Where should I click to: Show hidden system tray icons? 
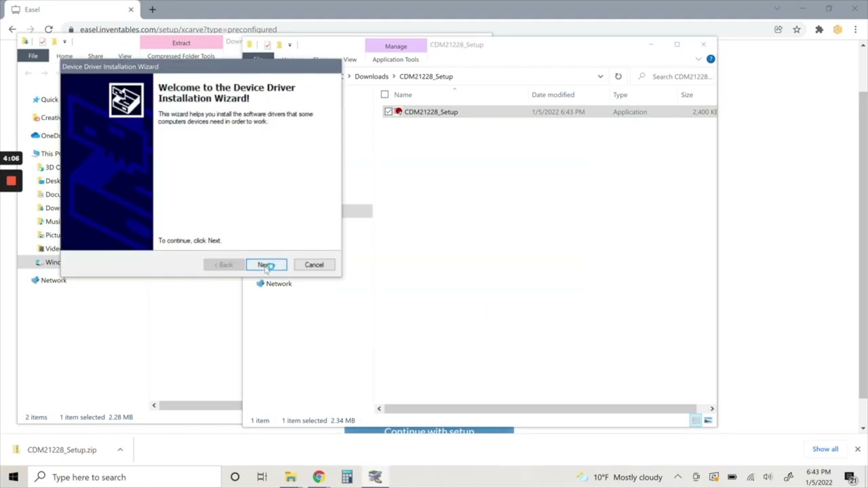(x=677, y=477)
